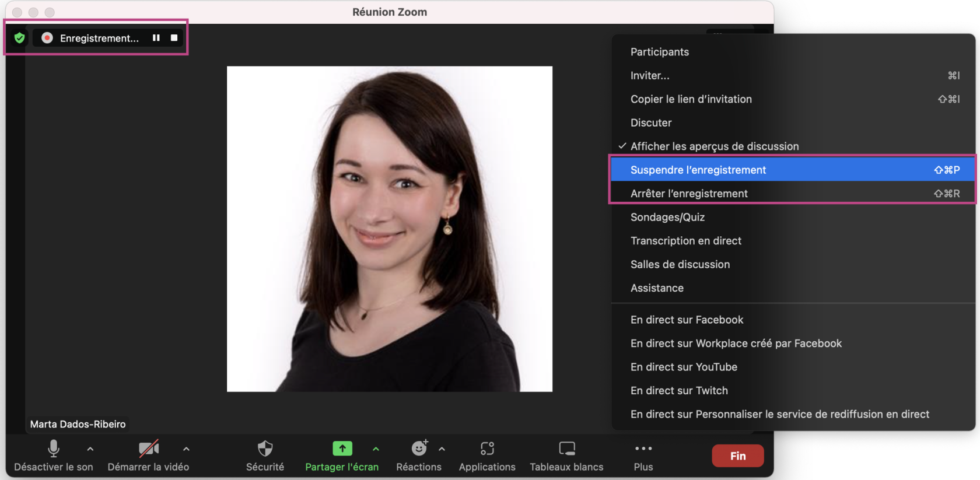Click the Plus three-dots icon
The width and height of the screenshot is (980, 480).
point(643,449)
